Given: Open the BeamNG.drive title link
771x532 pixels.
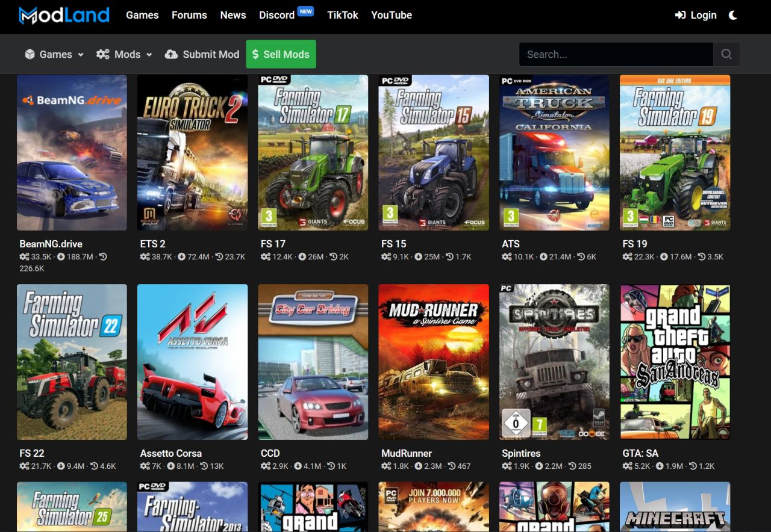Looking at the screenshot, I should pyautogui.click(x=51, y=244).
